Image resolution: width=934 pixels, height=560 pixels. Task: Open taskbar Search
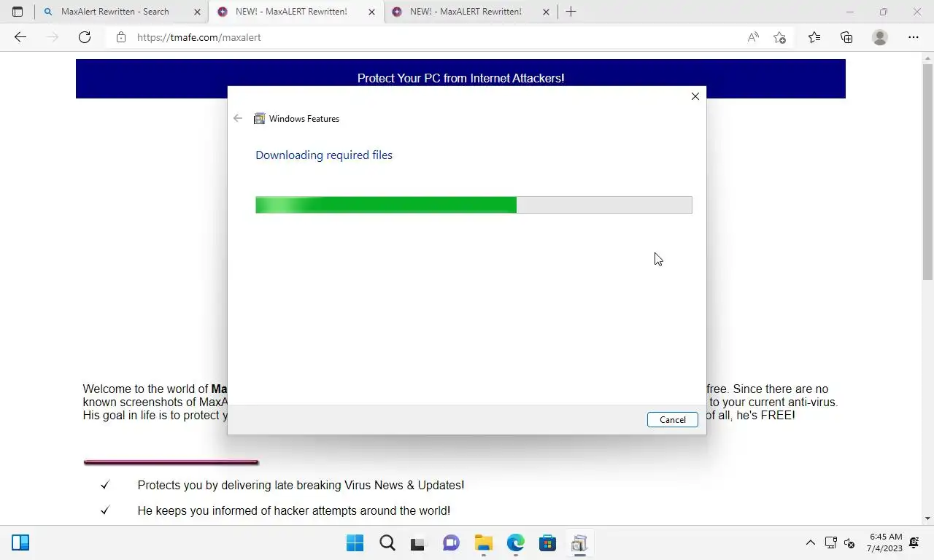click(387, 542)
